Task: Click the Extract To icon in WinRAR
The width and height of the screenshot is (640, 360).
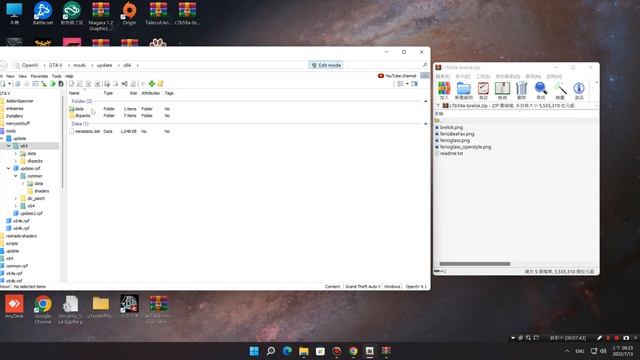Action: pos(463,91)
